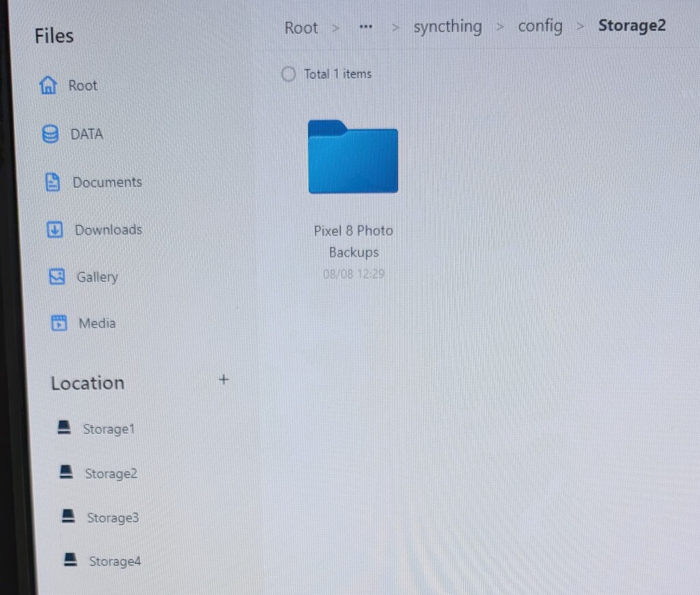Select the Storage3 drive icon
700x595 pixels.
68,515
